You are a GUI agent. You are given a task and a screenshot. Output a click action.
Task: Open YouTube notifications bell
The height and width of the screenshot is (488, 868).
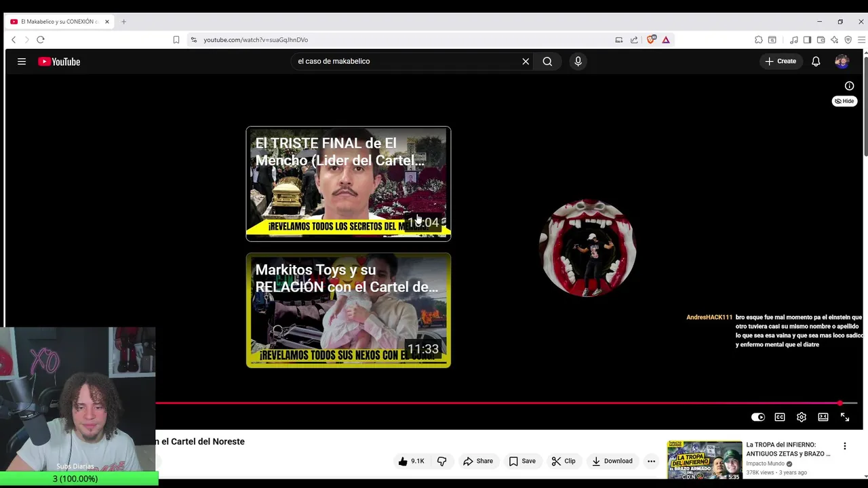[x=816, y=61]
